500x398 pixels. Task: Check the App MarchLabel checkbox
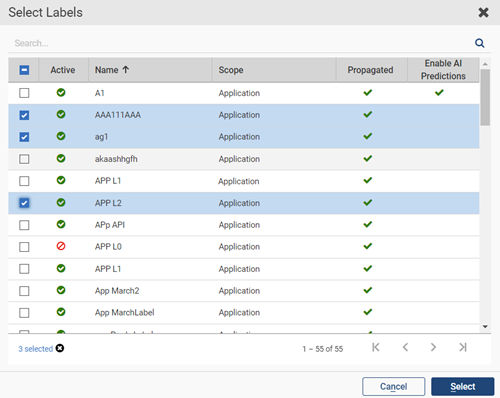click(24, 313)
